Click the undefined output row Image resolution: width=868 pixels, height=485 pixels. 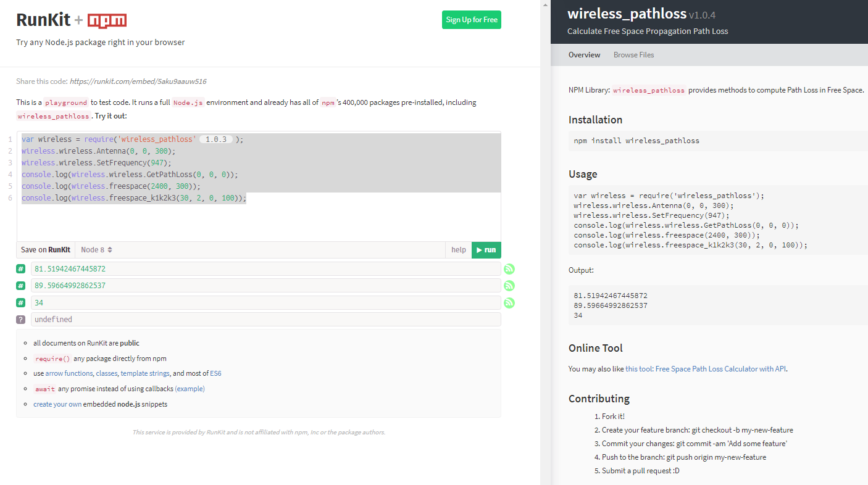click(265, 320)
